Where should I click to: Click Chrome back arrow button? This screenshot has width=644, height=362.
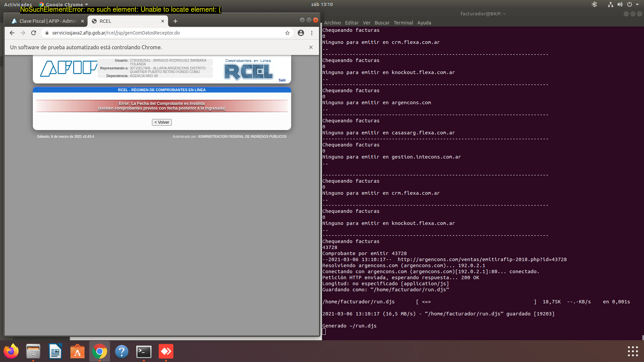pos(12,33)
